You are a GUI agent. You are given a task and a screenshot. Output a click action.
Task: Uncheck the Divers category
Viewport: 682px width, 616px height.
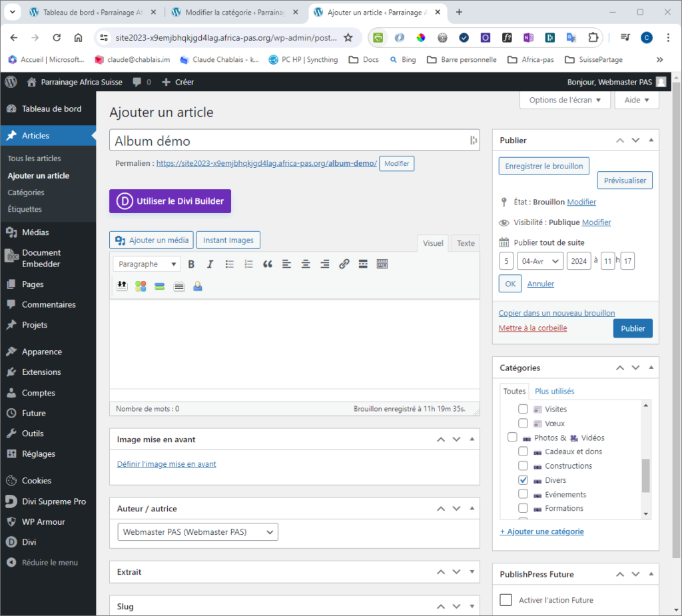(x=523, y=480)
